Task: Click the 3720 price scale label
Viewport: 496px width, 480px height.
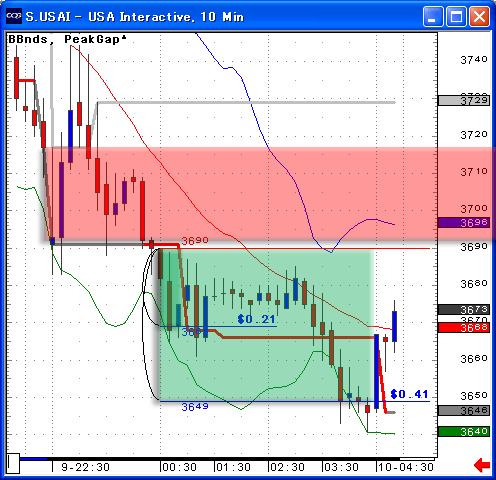Action: 474,135
